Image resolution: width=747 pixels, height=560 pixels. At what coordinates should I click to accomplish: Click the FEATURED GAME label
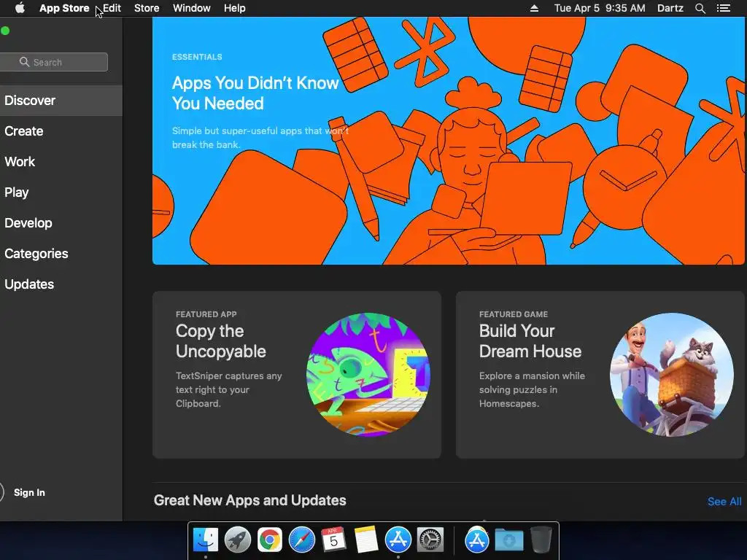click(x=513, y=314)
